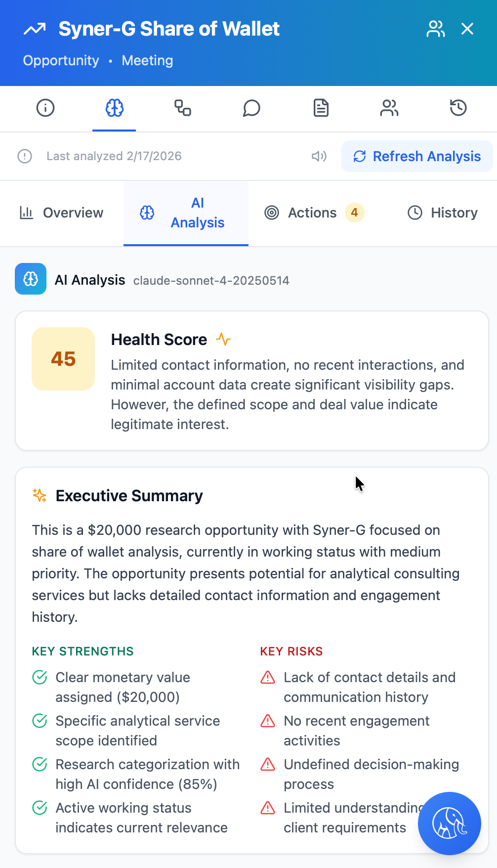The width and height of the screenshot is (497, 868).
Task: Click the blue AI Analysis brain badge
Action: point(31,279)
